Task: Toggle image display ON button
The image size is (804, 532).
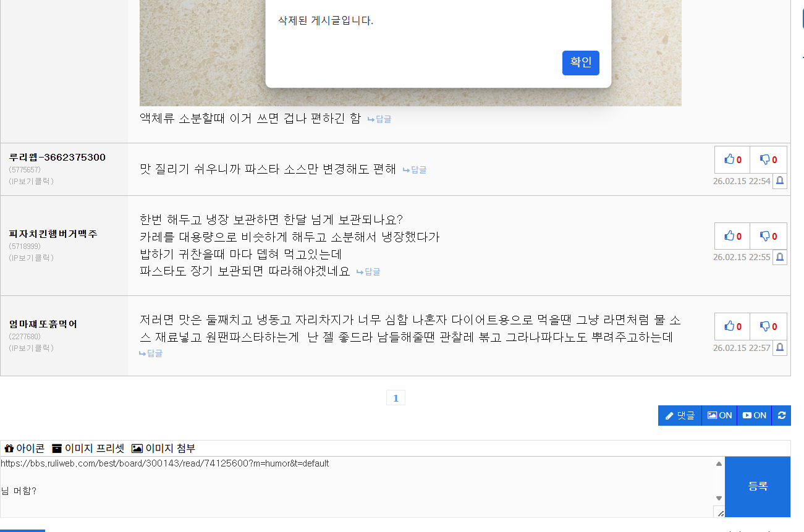Action: click(x=719, y=415)
